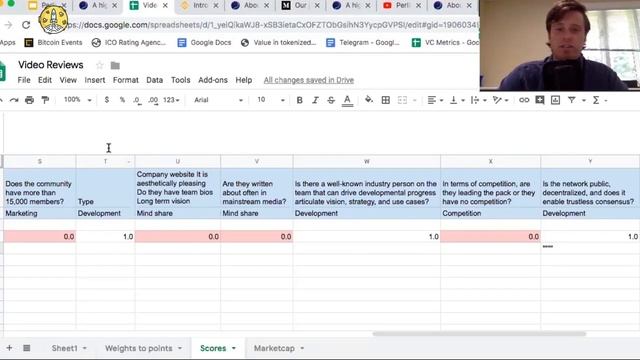Click the Filter icon

click(x=571, y=100)
